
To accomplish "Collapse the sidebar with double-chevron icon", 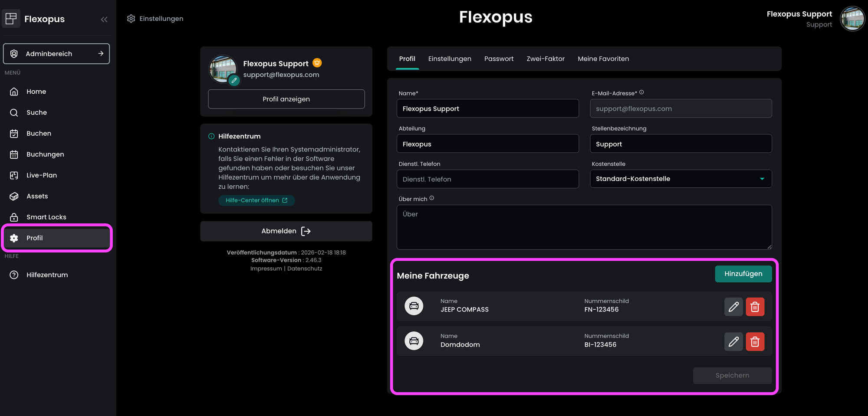I will pyautogui.click(x=104, y=19).
